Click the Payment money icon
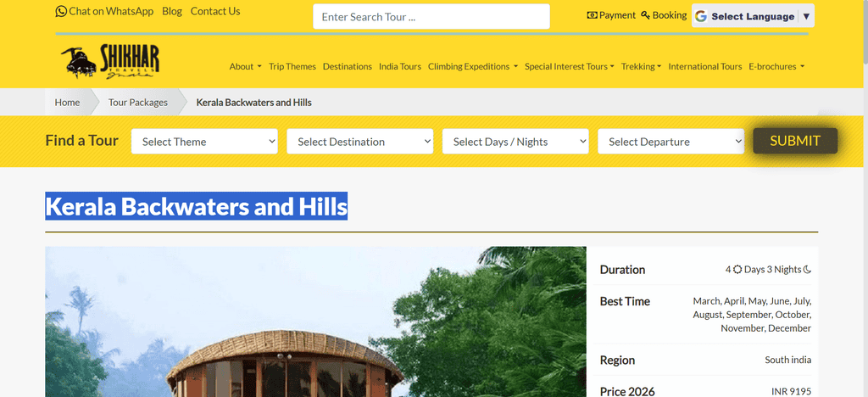This screenshot has height=397, width=868. (592, 15)
